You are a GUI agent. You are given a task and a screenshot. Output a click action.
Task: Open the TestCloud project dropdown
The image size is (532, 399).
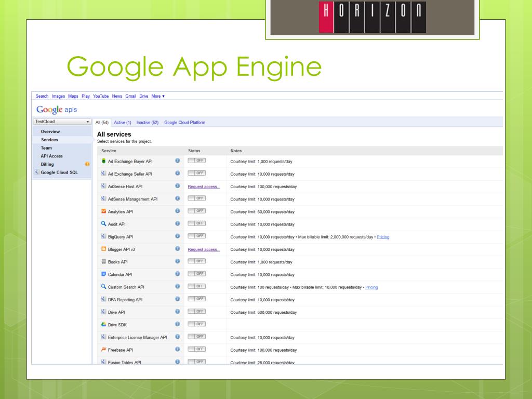click(62, 122)
